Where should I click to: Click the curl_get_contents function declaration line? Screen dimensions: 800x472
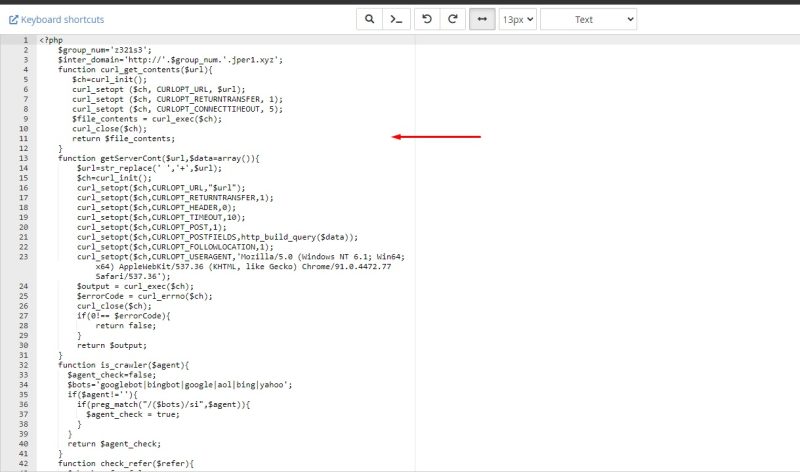[x=130, y=69]
